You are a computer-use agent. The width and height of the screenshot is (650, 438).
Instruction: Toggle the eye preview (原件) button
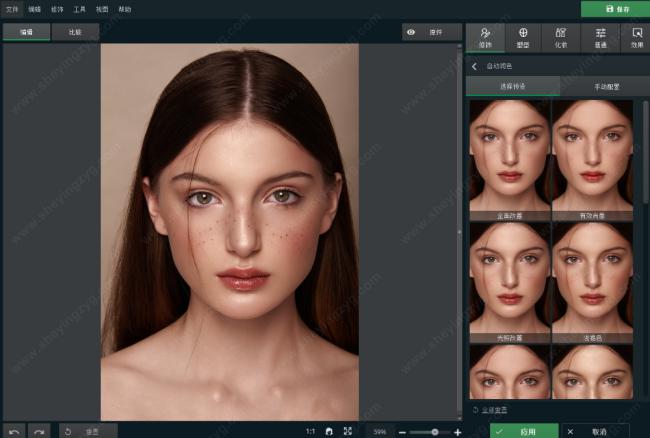(431, 32)
